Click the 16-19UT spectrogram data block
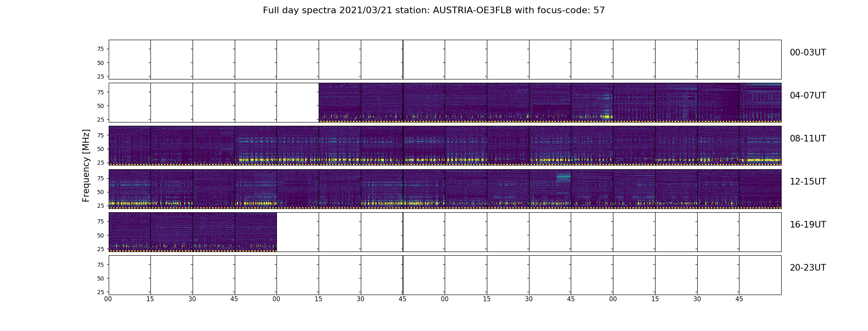Viewport: 868px width, 331px height. click(x=193, y=232)
